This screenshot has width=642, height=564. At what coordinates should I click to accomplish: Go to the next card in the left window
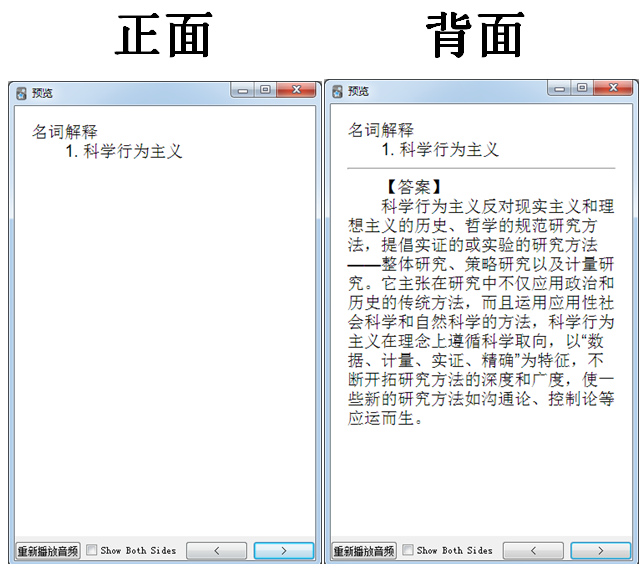[284, 551]
